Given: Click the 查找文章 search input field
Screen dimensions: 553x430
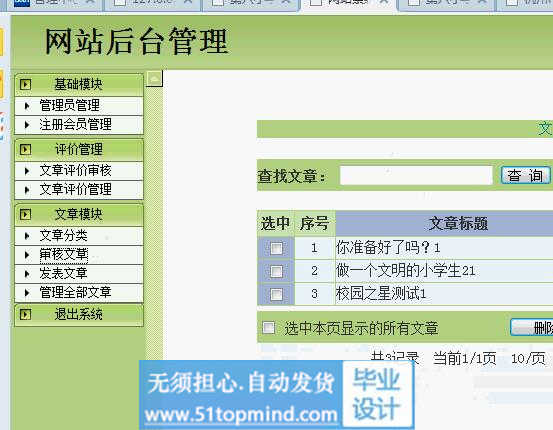Looking at the screenshot, I should tap(416, 175).
